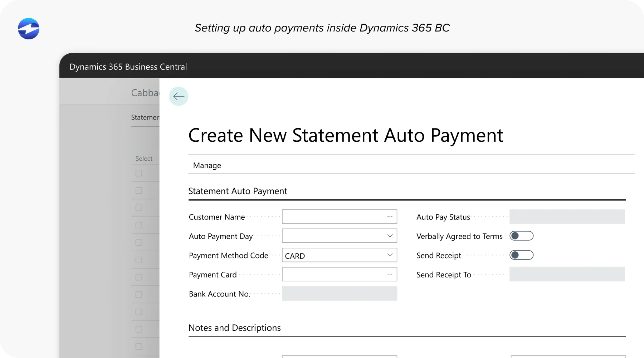The height and width of the screenshot is (358, 644).
Task: Toggle the Send Receipt switch
Action: click(521, 255)
